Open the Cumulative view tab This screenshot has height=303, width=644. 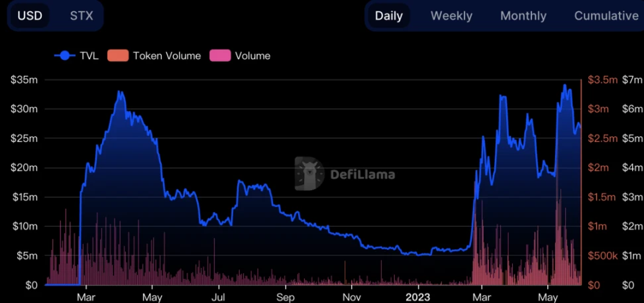click(x=606, y=16)
